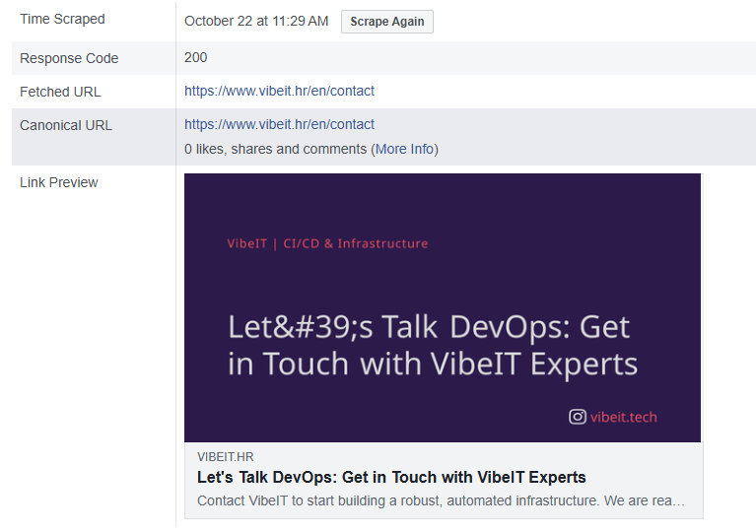Select the Fetched URL label
This screenshot has width=756, height=532.
click(60, 92)
